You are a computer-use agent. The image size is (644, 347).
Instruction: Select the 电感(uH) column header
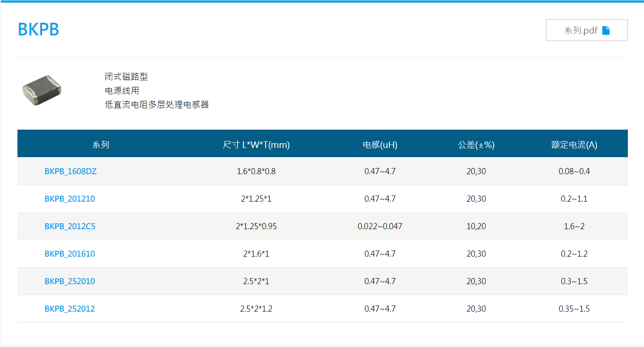pyautogui.click(x=380, y=145)
